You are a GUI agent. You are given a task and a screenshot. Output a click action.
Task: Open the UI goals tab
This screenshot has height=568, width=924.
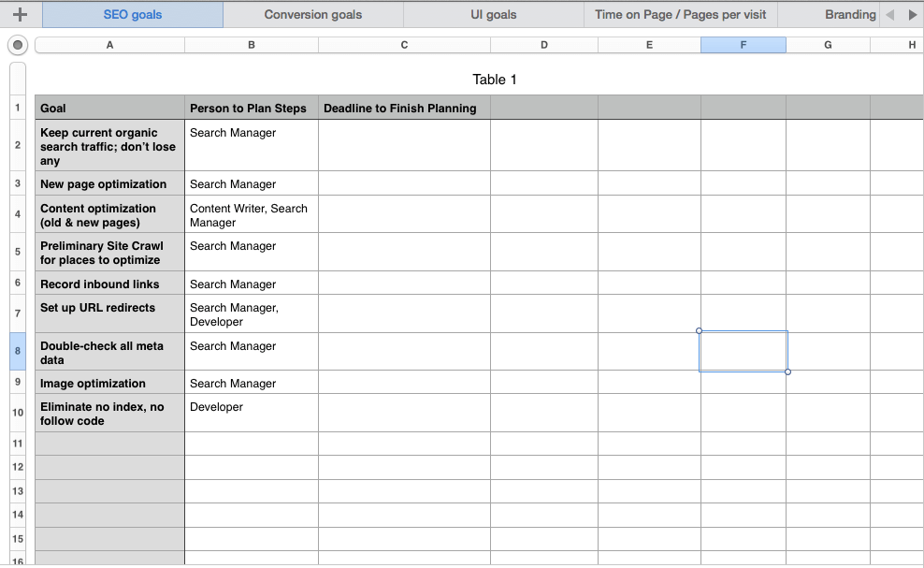493,15
